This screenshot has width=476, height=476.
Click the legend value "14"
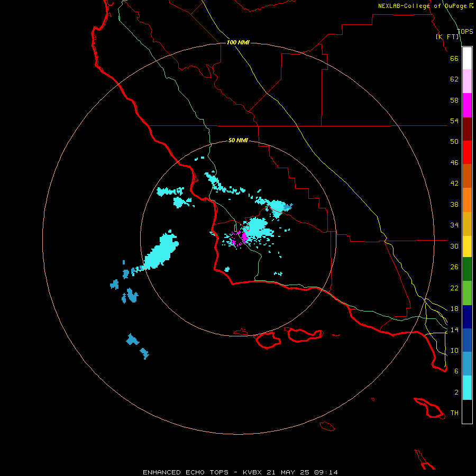coord(454,330)
